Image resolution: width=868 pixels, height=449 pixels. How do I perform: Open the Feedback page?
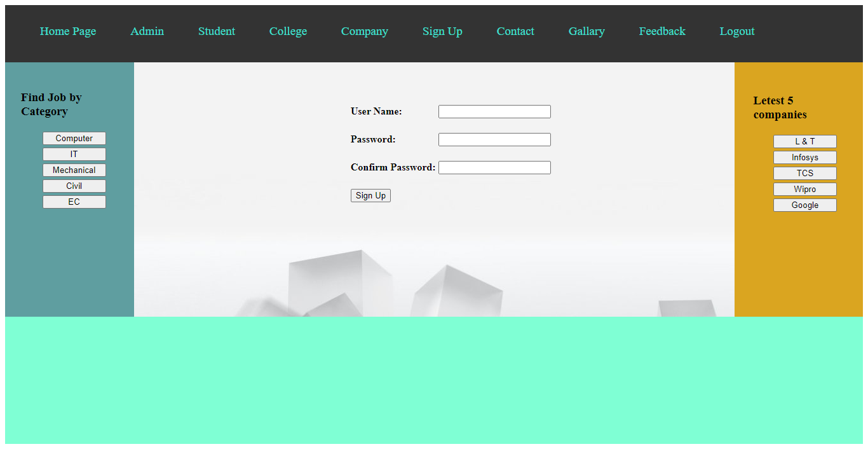click(662, 31)
